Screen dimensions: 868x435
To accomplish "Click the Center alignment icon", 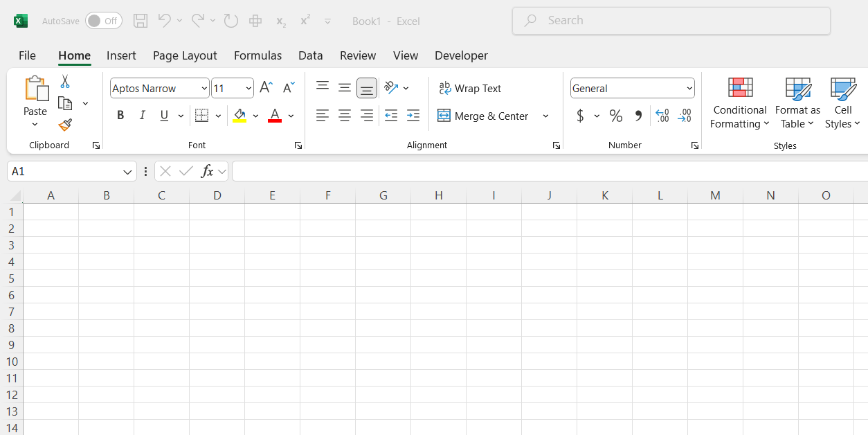I will [345, 116].
